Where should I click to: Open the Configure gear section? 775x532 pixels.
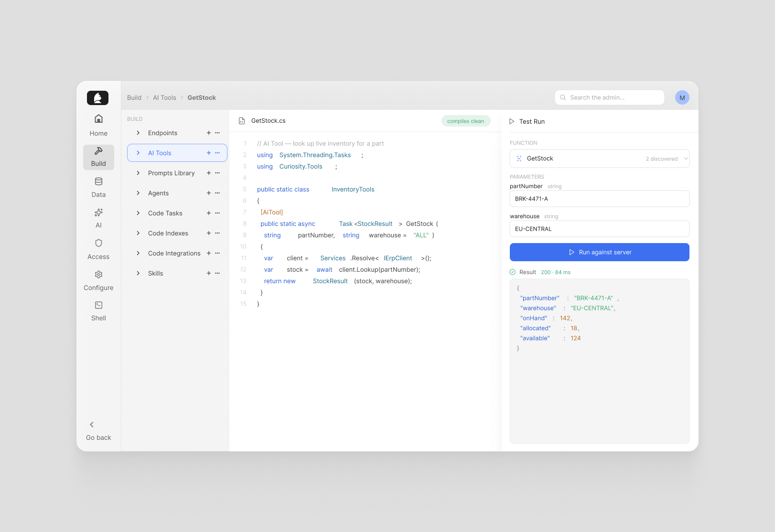pyautogui.click(x=98, y=280)
